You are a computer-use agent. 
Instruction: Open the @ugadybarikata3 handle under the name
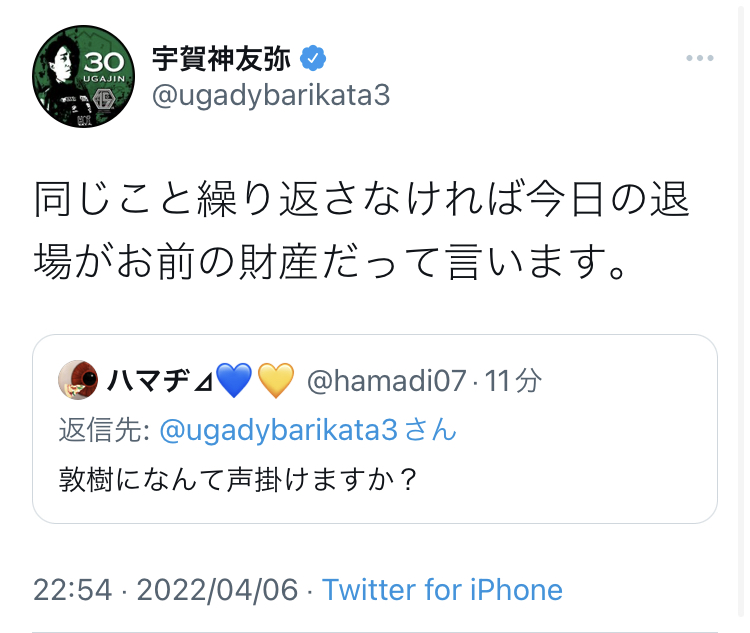(x=270, y=95)
